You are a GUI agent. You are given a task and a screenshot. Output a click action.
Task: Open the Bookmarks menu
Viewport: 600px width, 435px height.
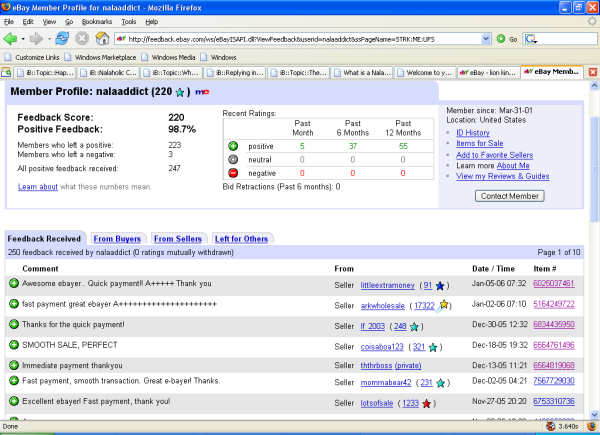[97, 22]
